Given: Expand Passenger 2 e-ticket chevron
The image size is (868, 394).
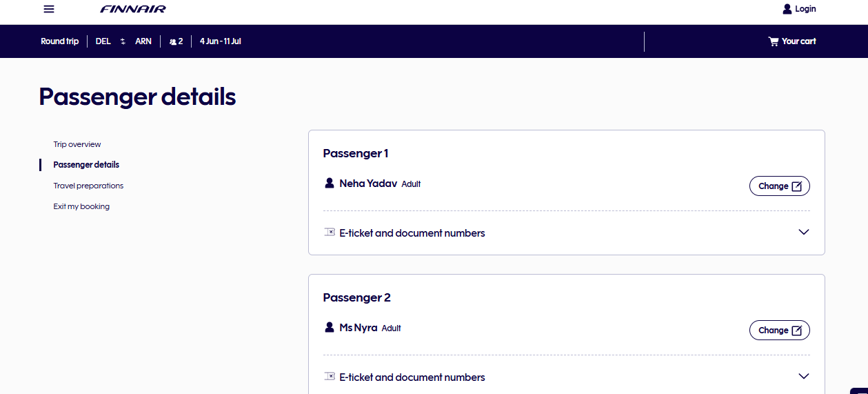Looking at the screenshot, I should pyautogui.click(x=803, y=376).
